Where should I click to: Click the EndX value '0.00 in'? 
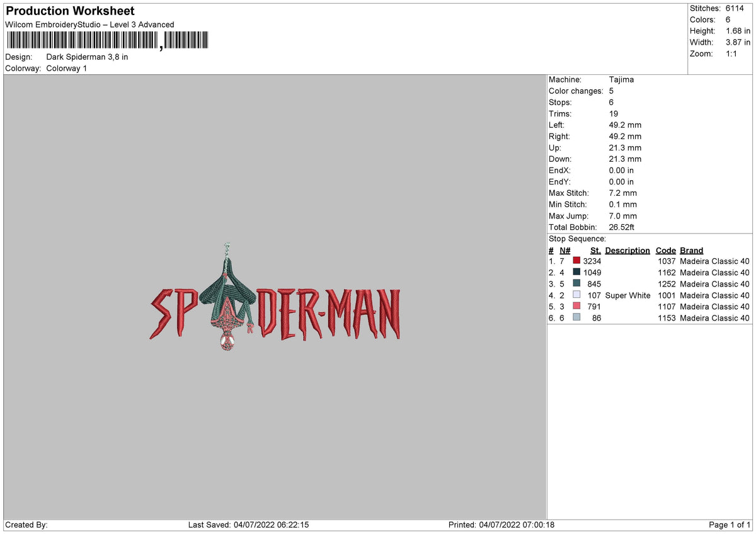[622, 170]
